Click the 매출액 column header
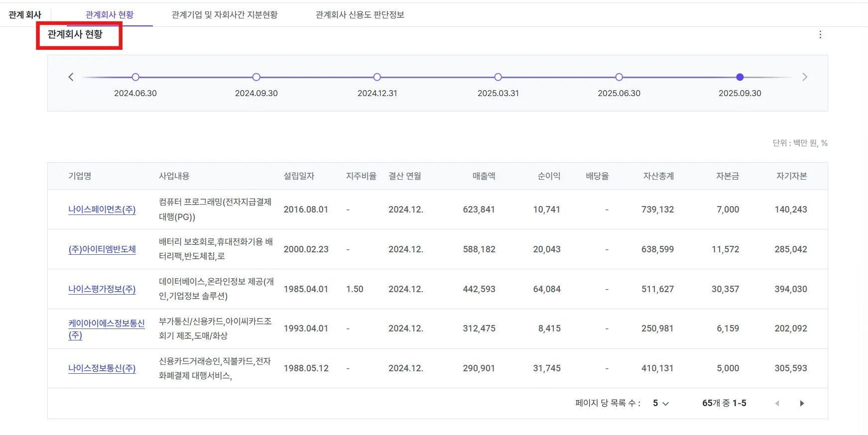Viewport: 868px width, 435px height. pos(484,176)
